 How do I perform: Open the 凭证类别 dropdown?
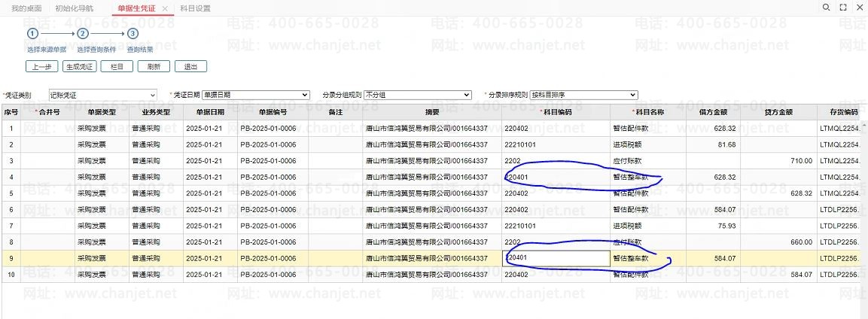(x=102, y=95)
